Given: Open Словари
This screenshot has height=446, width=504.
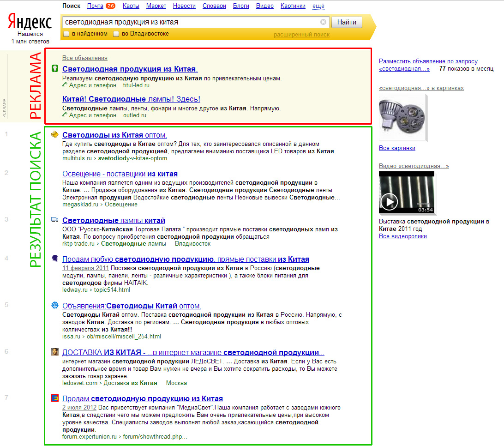Looking at the screenshot, I should [214, 6].
